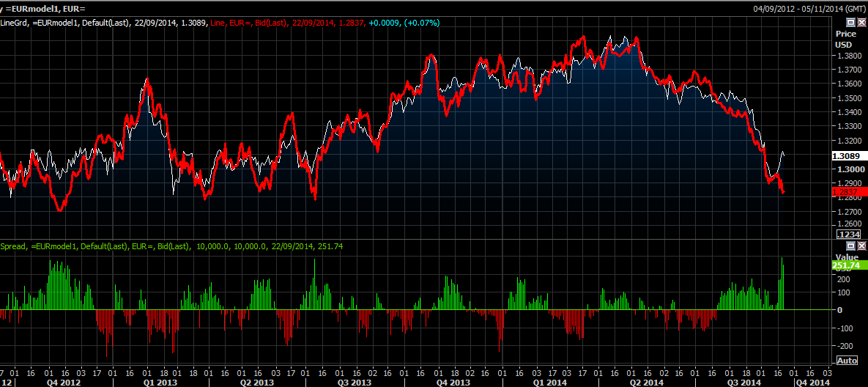Image resolution: width=868 pixels, height=387 pixels.
Task: Click the .1234 decimal precision button
Action: pos(849,235)
